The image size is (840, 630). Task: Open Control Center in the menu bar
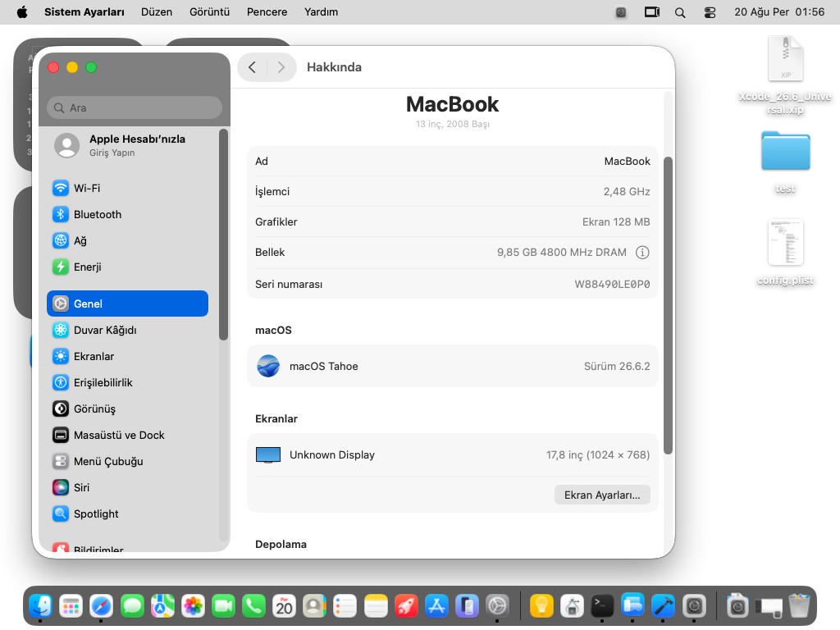[710, 11]
